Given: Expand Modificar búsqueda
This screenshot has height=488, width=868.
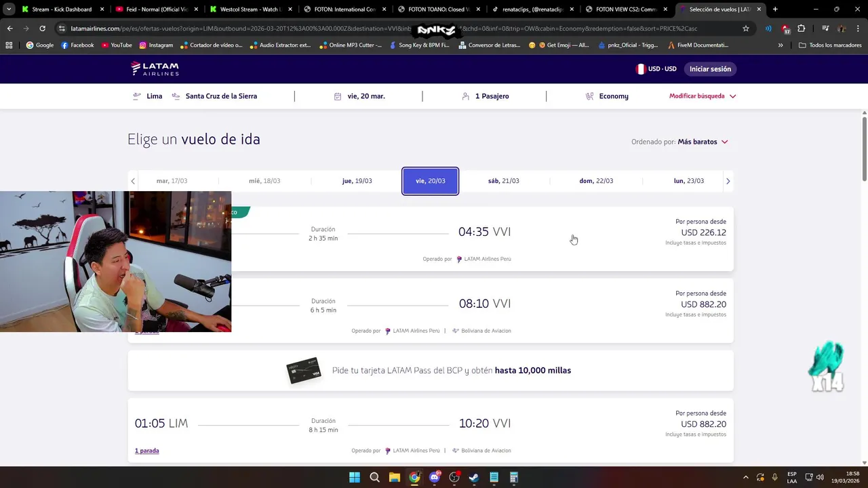Looking at the screenshot, I should tap(703, 96).
